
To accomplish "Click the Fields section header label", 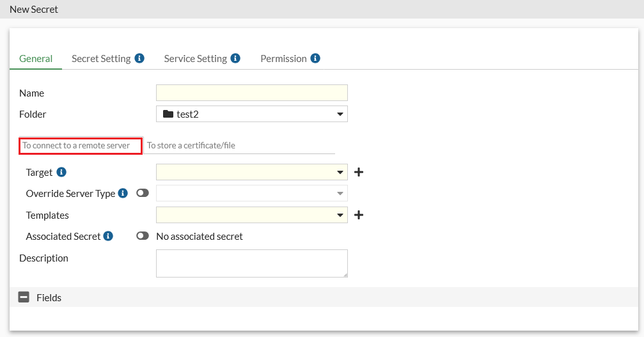I will (49, 297).
